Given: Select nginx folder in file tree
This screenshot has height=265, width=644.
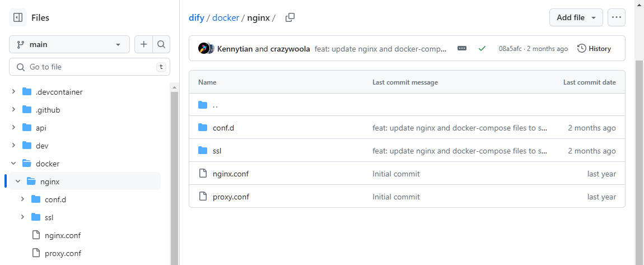Looking at the screenshot, I should pyautogui.click(x=50, y=181).
